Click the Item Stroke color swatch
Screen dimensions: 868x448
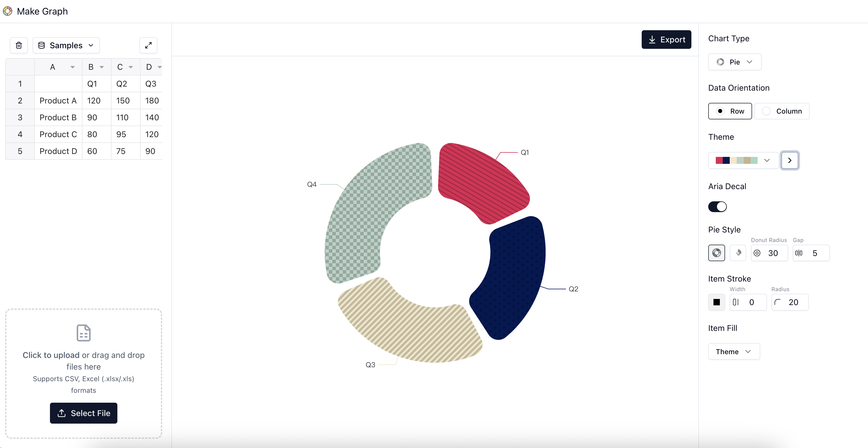coord(716,302)
